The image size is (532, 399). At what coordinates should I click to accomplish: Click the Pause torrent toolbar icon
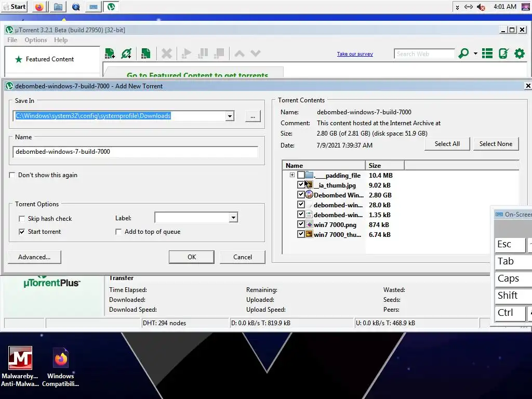[203, 54]
